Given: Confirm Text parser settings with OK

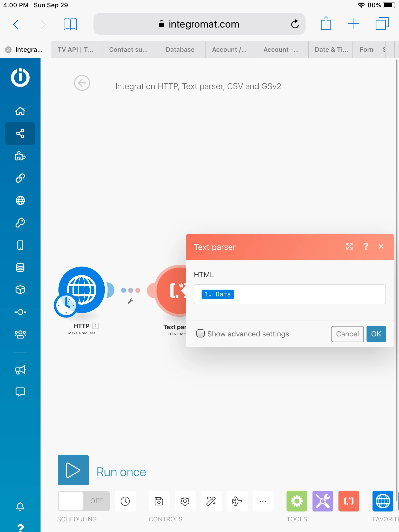Looking at the screenshot, I should (376, 334).
